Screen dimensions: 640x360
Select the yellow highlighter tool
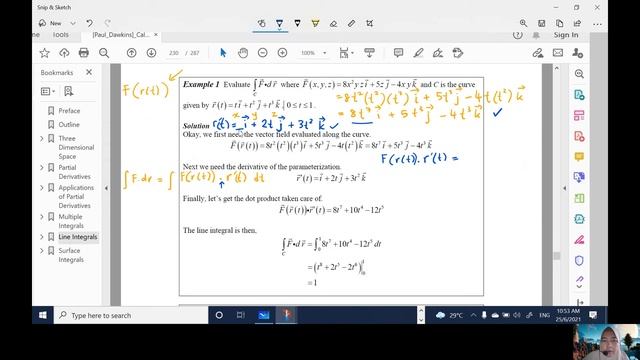point(315,24)
